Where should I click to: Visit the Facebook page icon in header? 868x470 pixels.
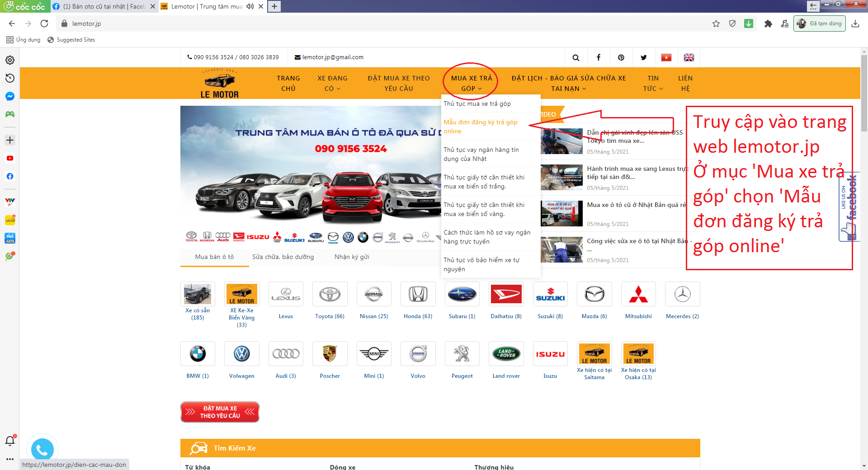[x=598, y=57]
